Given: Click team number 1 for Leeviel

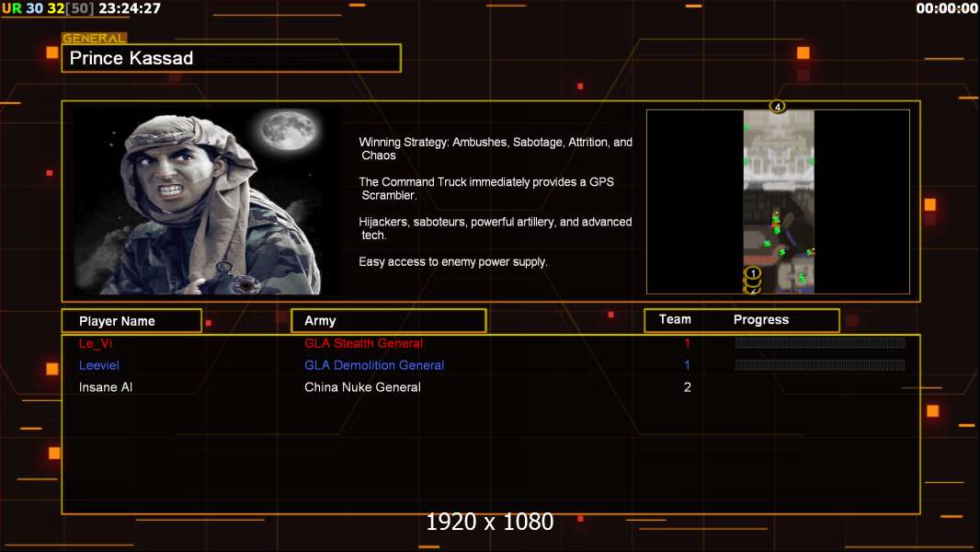Looking at the screenshot, I should (687, 365).
